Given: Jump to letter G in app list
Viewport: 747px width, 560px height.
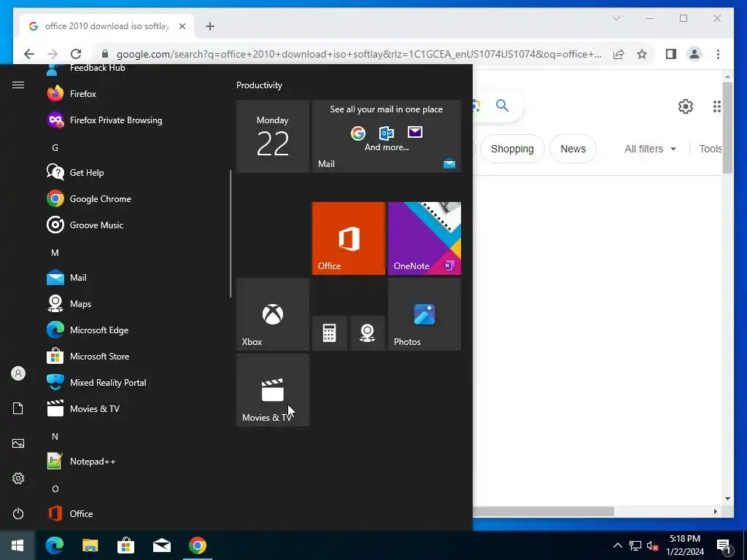Looking at the screenshot, I should point(55,147).
